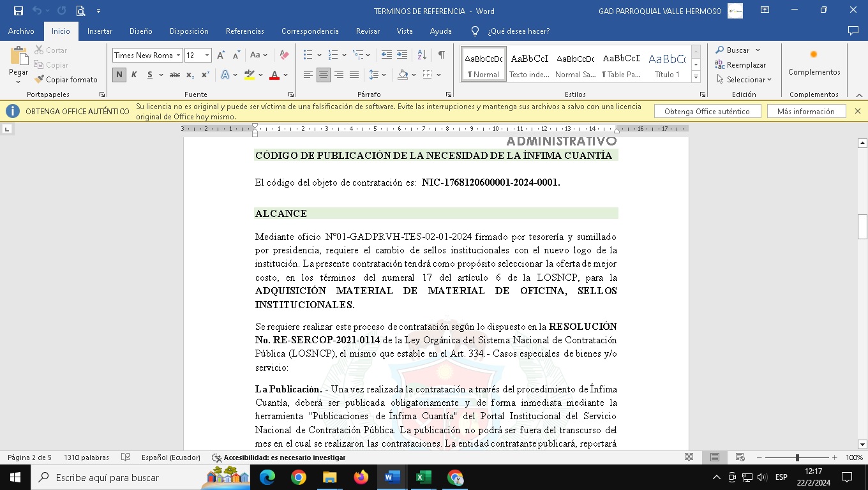The width and height of the screenshot is (868, 490).
Task: Toggle Italic formatting button
Action: click(x=134, y=75)
